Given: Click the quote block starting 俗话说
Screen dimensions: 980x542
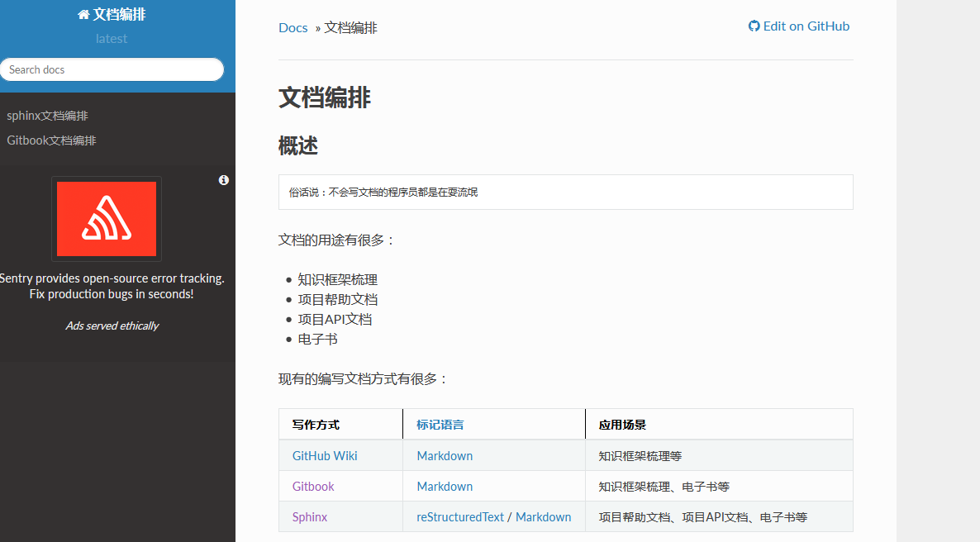Looking at the screenshot, I should point(566,192).
